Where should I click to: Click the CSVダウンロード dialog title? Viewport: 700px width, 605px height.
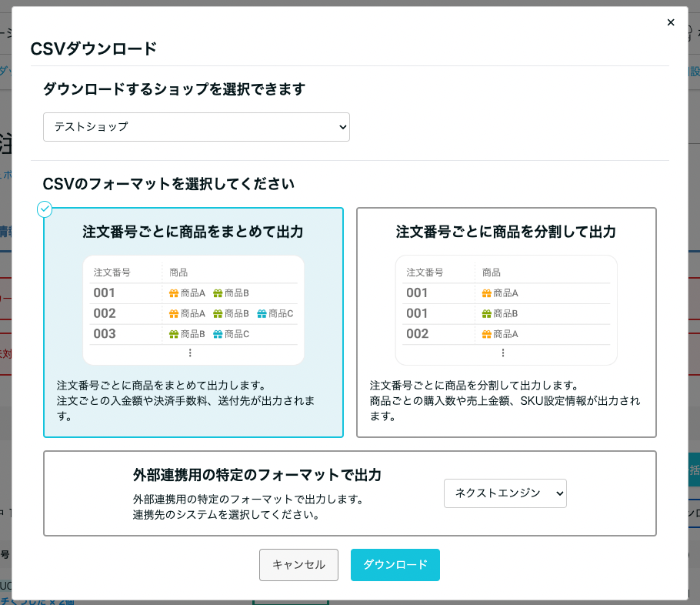tap(94, 48)
